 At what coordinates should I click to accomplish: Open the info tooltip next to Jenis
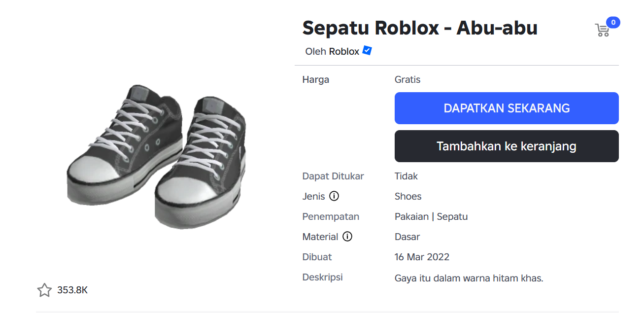coord(335,196)
